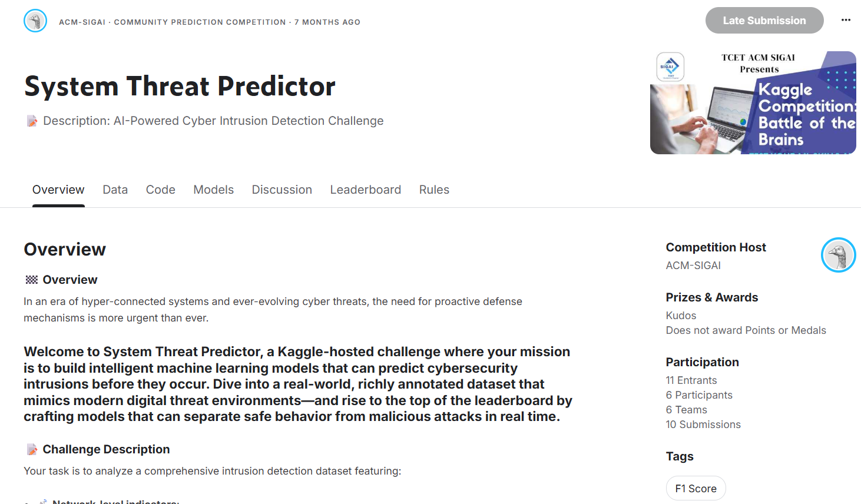
Task: Open the Rules tab
Action: pos(434,190)
